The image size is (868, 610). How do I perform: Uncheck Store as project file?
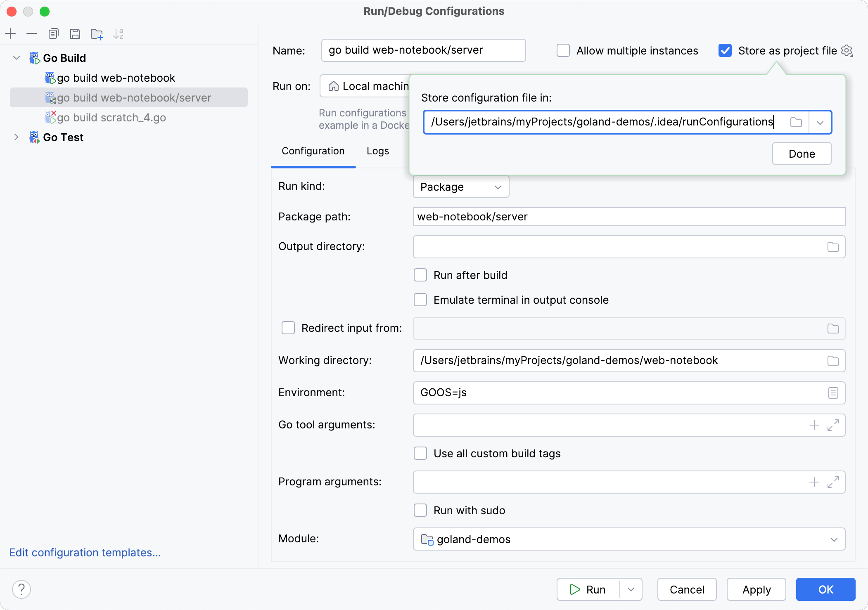pos(725,50)
